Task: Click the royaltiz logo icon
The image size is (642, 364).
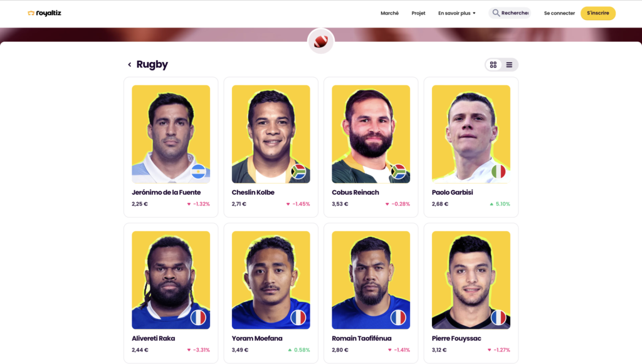Action: tap(31, 13)
